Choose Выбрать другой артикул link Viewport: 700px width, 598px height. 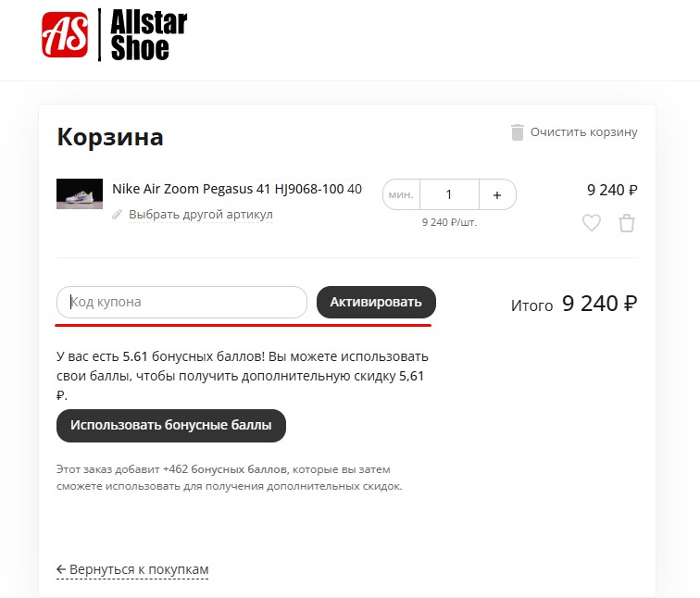[x=200, y=215]
